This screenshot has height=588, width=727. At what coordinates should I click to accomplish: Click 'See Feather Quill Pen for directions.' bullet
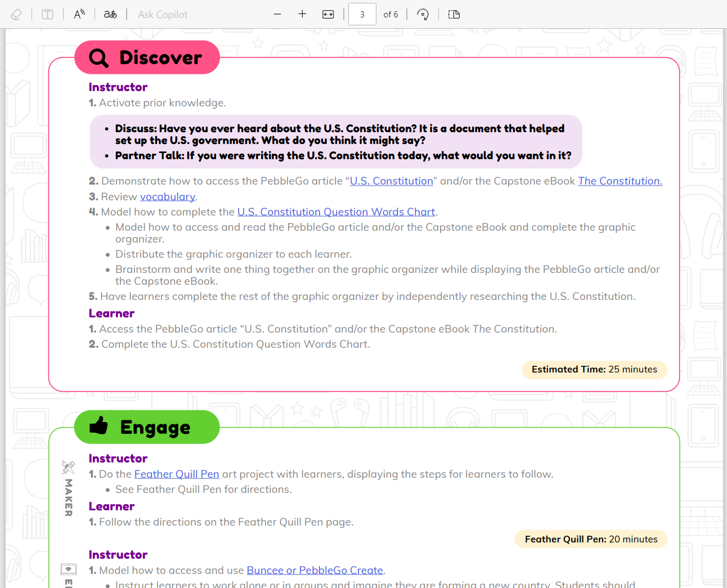click(x=204, y=490)
